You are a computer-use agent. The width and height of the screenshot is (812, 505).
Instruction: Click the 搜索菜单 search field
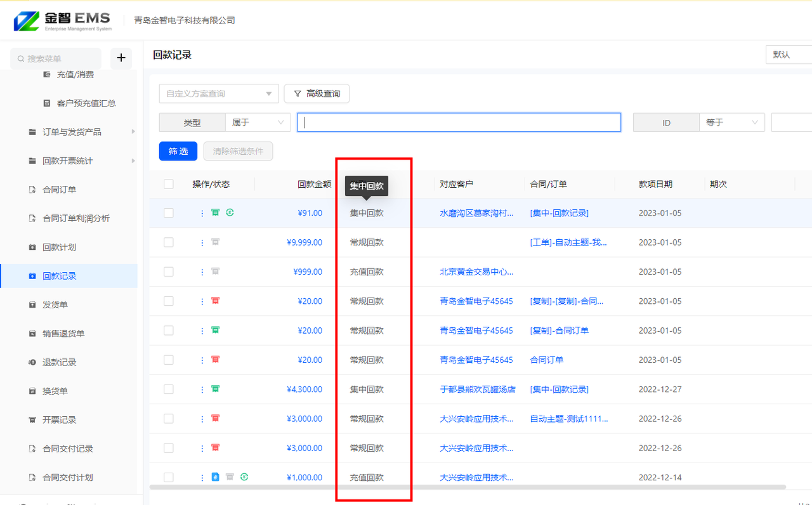(56, 58)
